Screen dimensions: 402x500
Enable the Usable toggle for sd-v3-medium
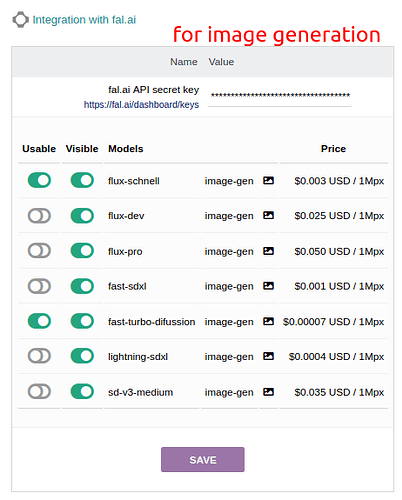click(x=39, y=391)
